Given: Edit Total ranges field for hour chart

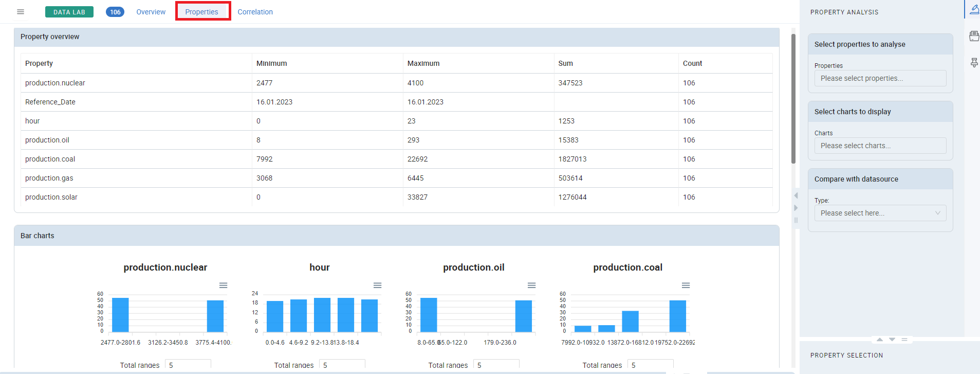Looking at the screenshot, I should pos(342,364).
